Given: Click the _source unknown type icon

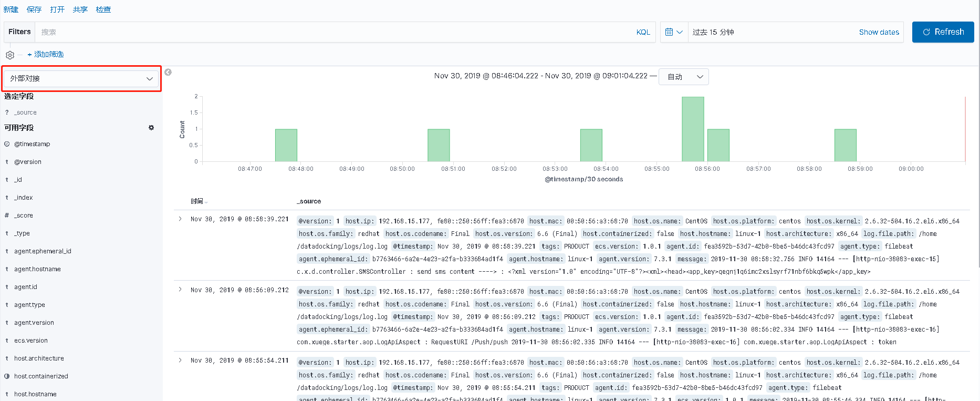Looking at the screenshot, I should (x=7, y=112).
